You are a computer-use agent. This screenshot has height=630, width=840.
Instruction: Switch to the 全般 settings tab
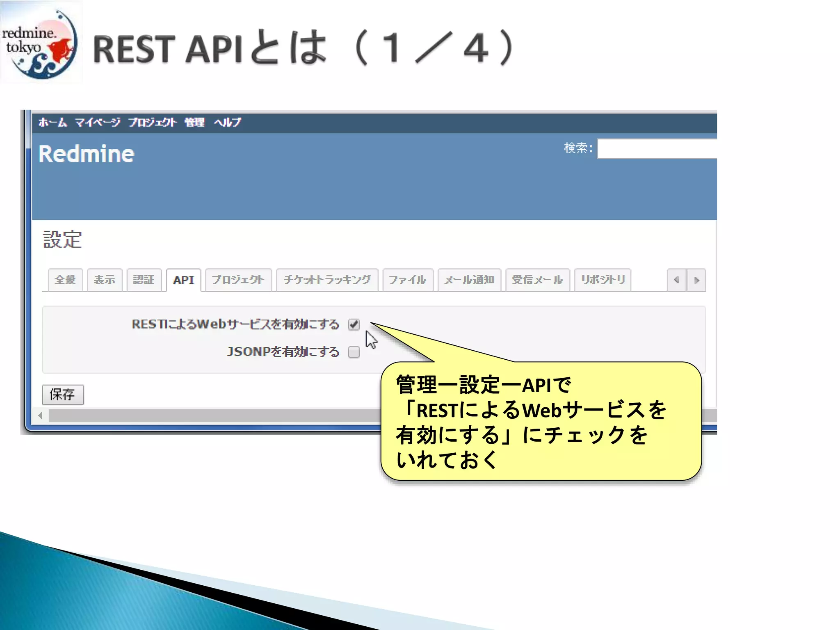(65, 280)
